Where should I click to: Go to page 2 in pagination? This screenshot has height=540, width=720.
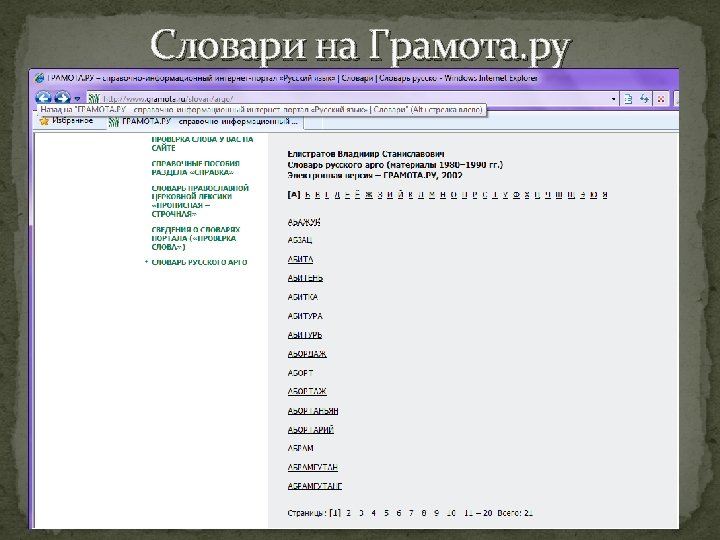point(349,513)
